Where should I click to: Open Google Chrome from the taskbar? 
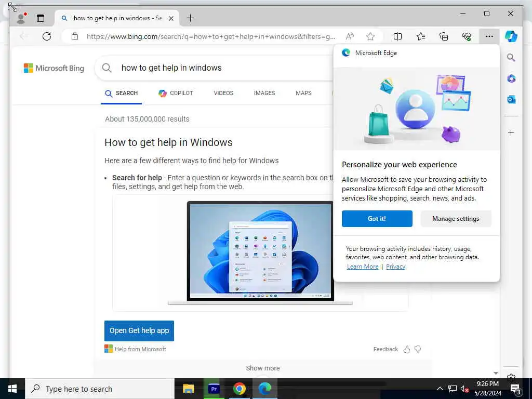tap(239, 389)
